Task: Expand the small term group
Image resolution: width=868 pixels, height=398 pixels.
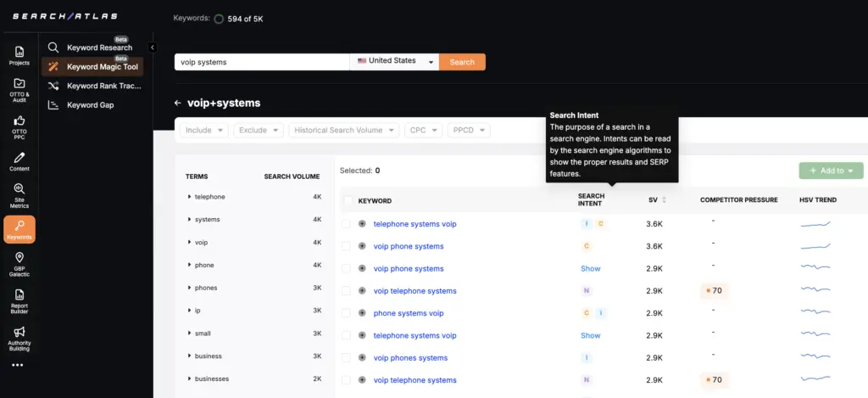Action: (x=189, y=334)
